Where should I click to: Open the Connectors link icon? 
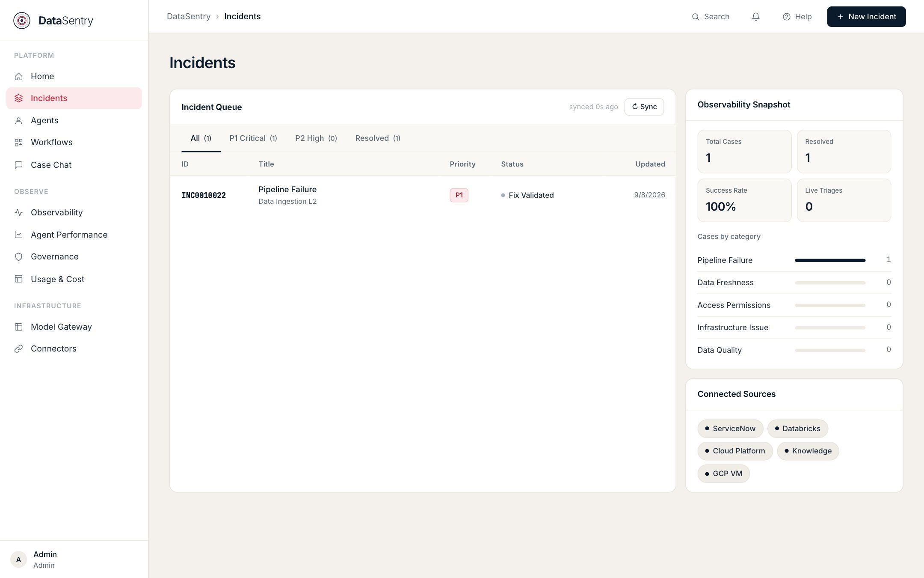click(x=18, y=349)
